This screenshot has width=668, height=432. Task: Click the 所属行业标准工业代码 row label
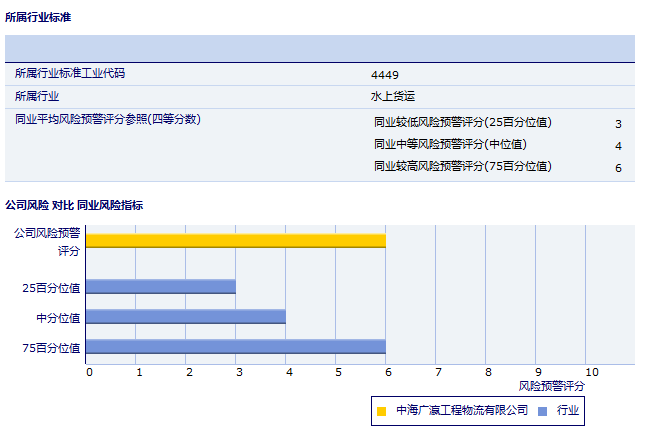[x=70, y=74]
